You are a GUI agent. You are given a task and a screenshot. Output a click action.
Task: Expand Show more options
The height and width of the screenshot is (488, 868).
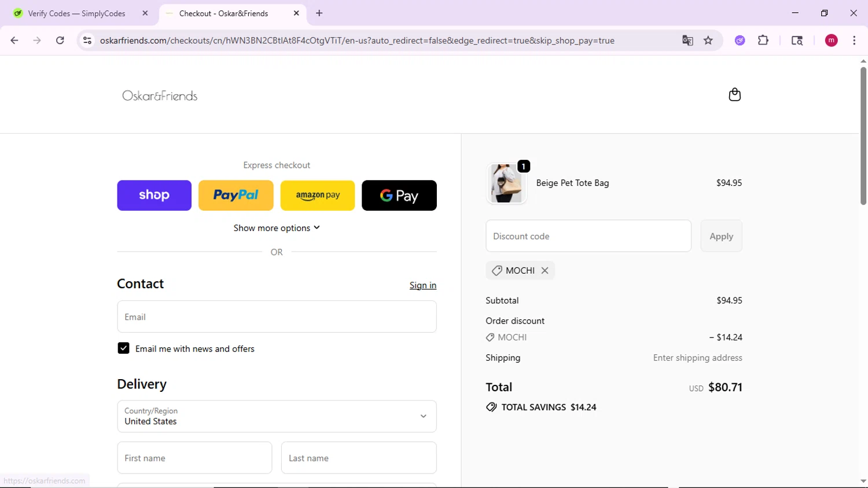click(x=277, y=228)
